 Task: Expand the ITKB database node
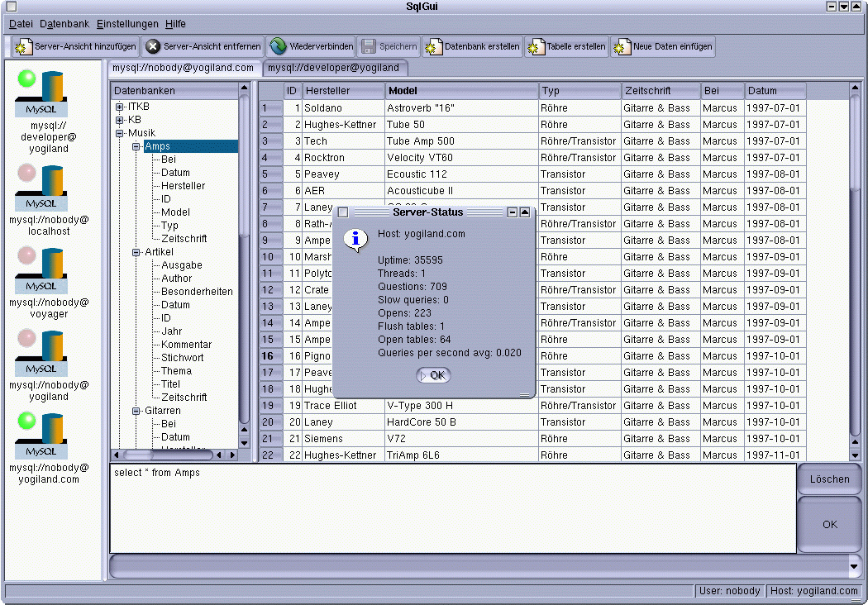(x=120, y=107)
